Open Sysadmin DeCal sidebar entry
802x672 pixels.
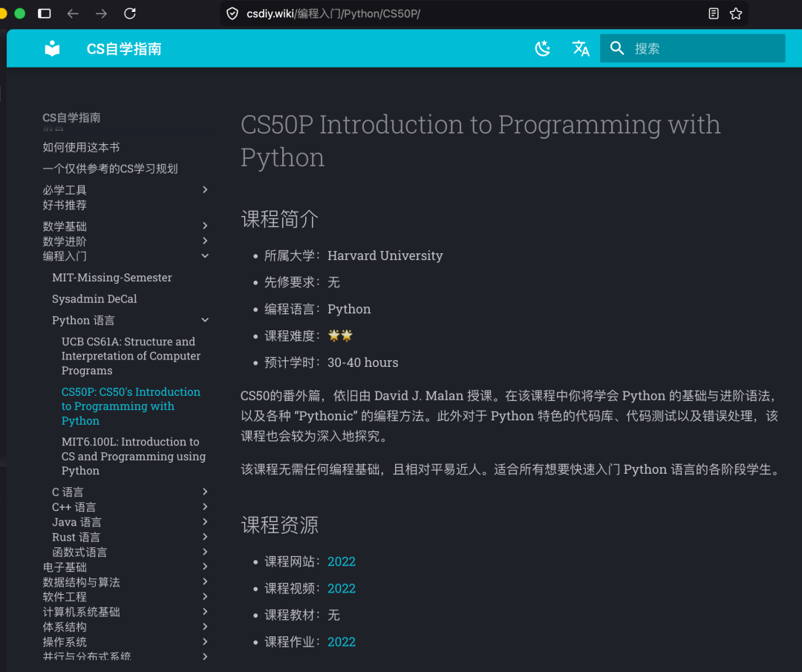tap(94, 299)
